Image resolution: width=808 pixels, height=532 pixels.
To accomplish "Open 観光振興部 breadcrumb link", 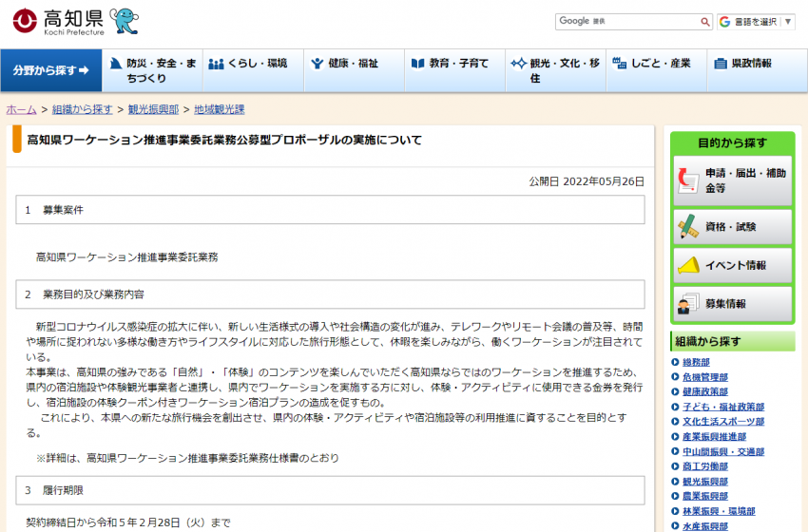I will coord(153,109).
